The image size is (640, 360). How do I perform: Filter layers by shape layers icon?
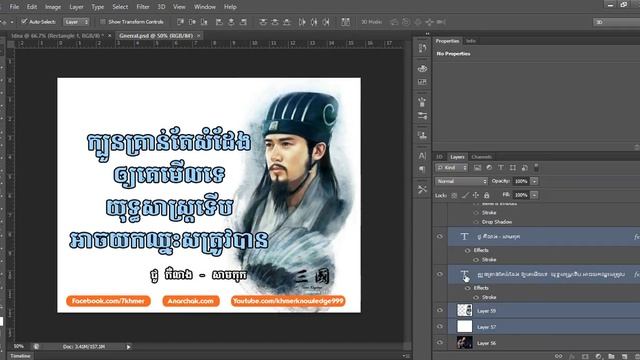[x=513, y=168]
